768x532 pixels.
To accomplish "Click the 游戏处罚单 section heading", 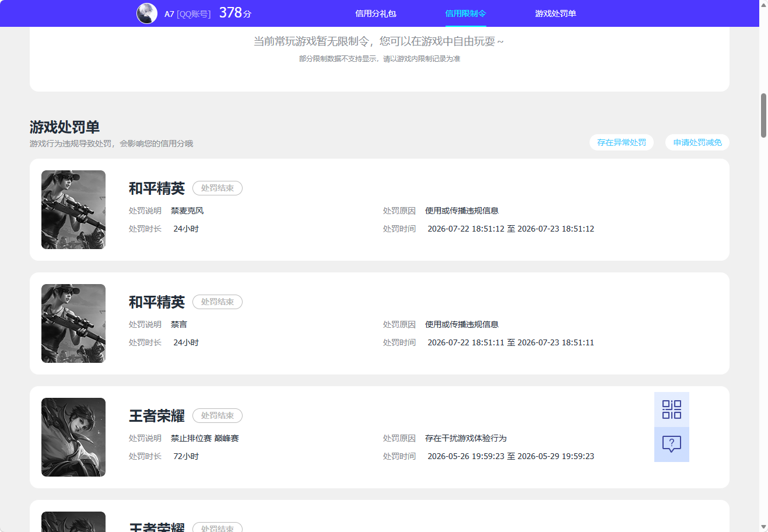I will (x=65, y=127).
